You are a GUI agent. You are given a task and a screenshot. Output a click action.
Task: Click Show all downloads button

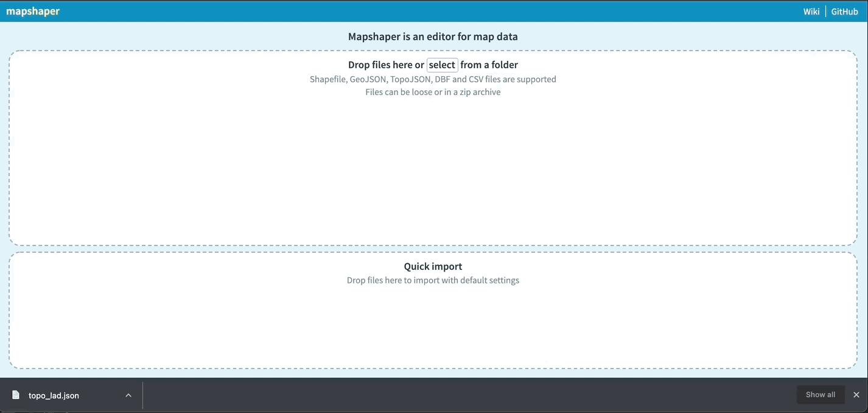[x=821, y=395]
